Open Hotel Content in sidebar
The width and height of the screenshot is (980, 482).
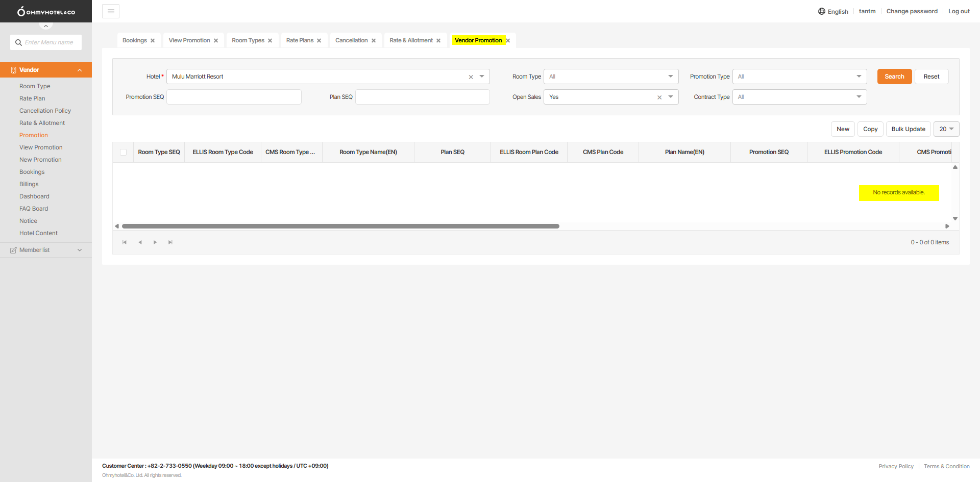pos(38,233)
